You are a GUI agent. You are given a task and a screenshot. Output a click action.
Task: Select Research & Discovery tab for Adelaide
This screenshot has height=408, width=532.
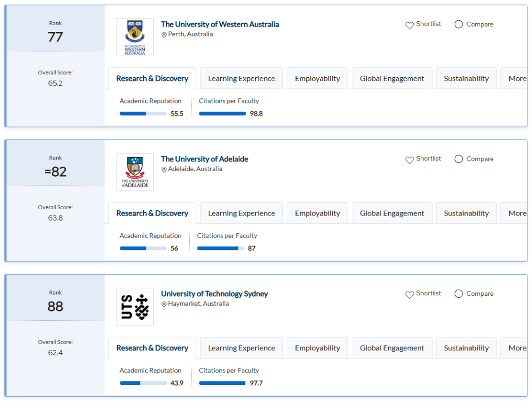click(152, 214)
